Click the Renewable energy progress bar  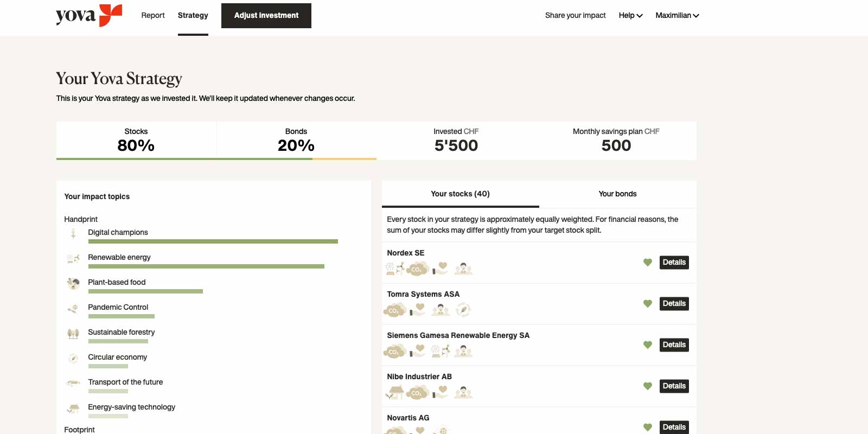pyautogui.click(x=206, y=266)
